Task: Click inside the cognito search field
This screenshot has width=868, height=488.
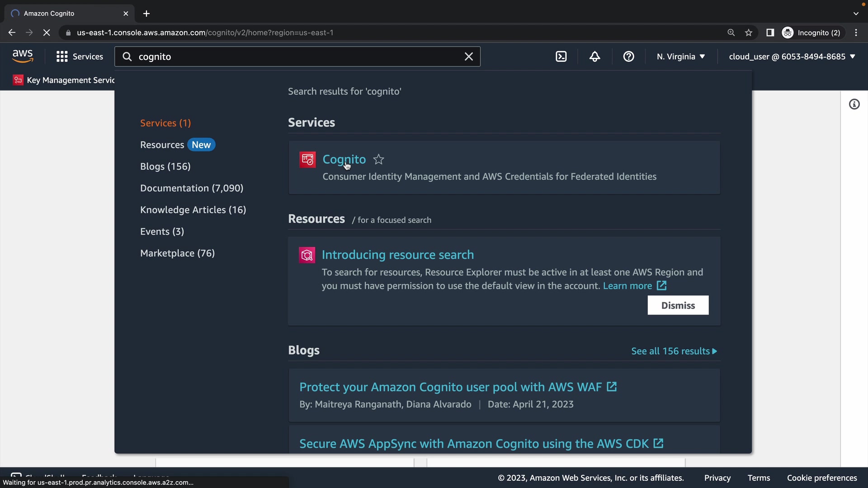Action: pos(294,56)
